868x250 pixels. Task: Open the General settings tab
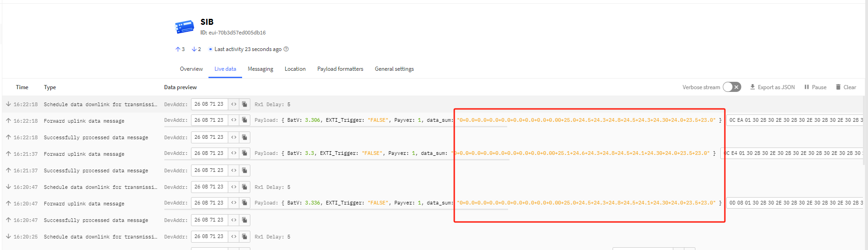coord(394,69)
